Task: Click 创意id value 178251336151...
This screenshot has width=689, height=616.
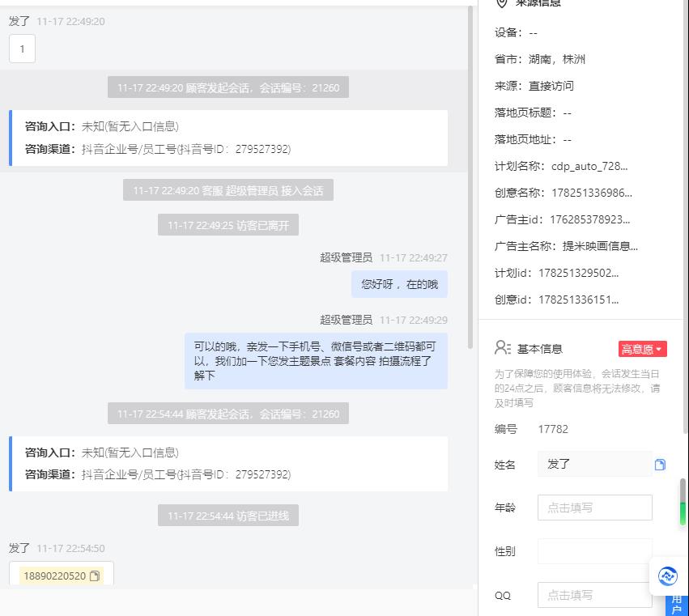Action: (x=578, y=300)
